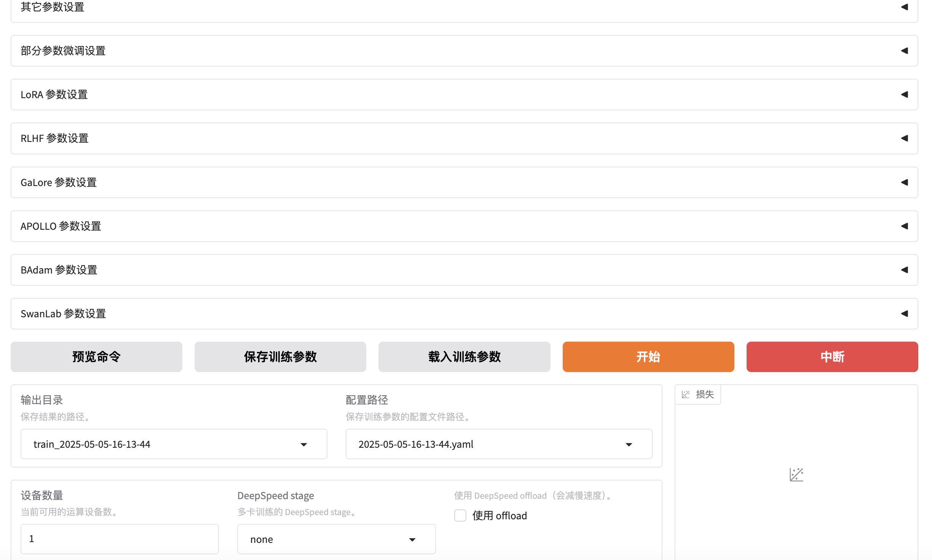Expand the 部分参数微调设置 accordion arrow

(x=905, y=51)
